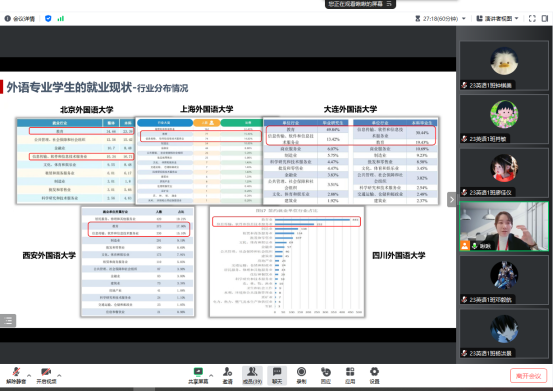
Task: Collapse the participant video sidebar arrow
Action: (x=452, y=200)
